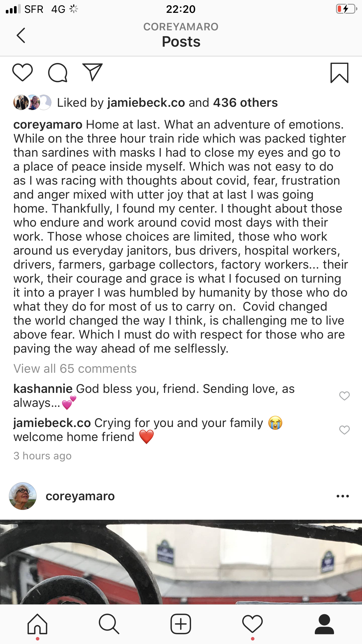View all 65 comments
This screenshot has width=362, height=644.
point(75,369)
